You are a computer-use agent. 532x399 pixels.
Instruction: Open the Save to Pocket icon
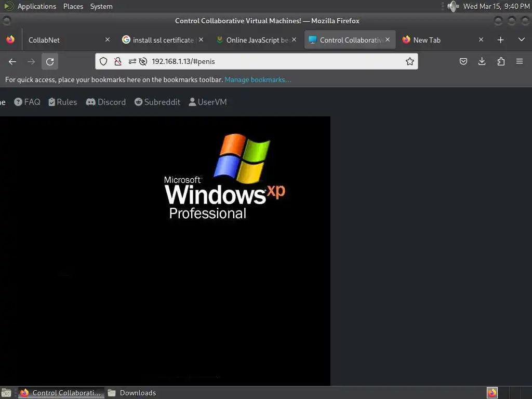463,61
